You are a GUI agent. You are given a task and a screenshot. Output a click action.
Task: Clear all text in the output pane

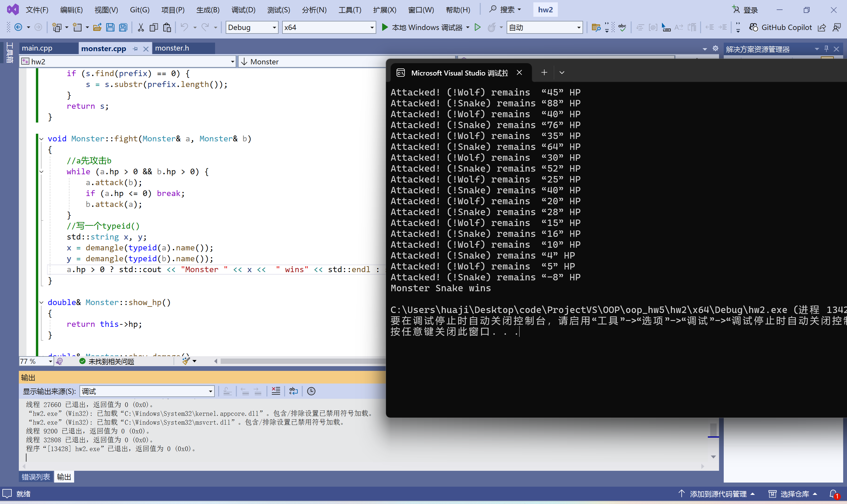point(276,391)
